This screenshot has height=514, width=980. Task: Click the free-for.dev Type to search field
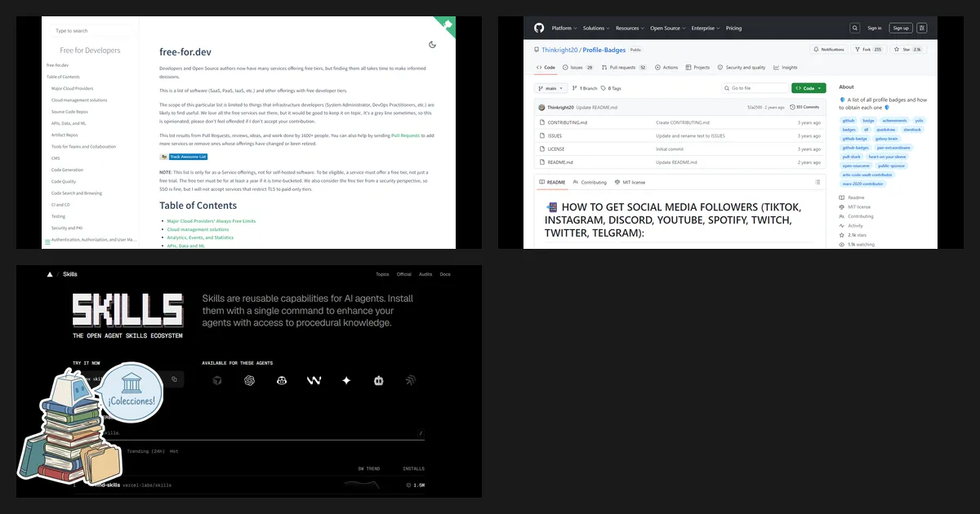pos(90,31)
